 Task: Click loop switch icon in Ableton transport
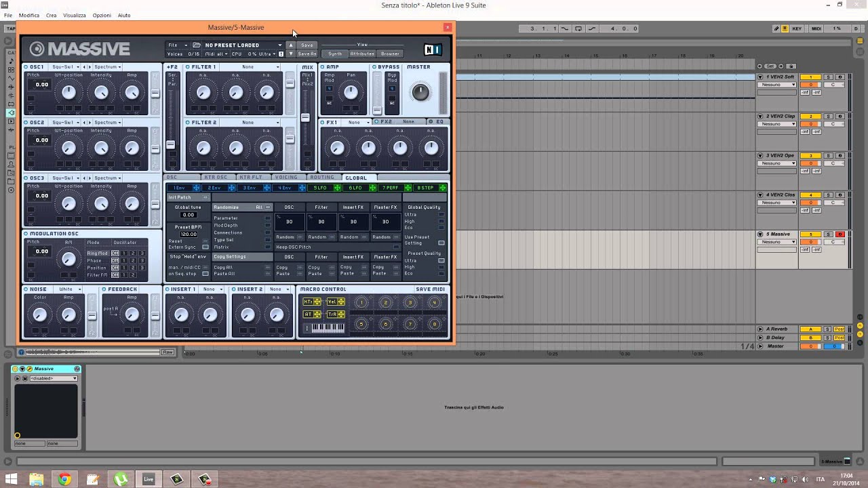[x=578, y=28]
